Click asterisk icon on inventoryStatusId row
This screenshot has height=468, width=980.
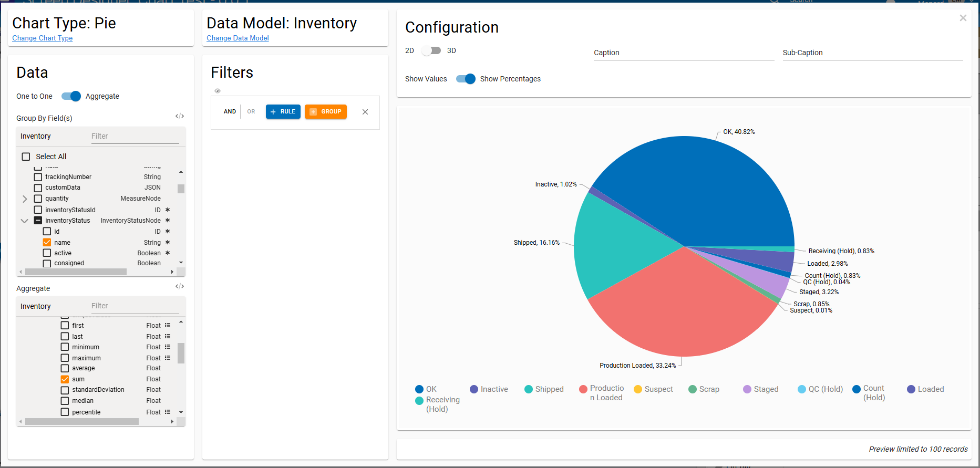(x=168, y=210)
